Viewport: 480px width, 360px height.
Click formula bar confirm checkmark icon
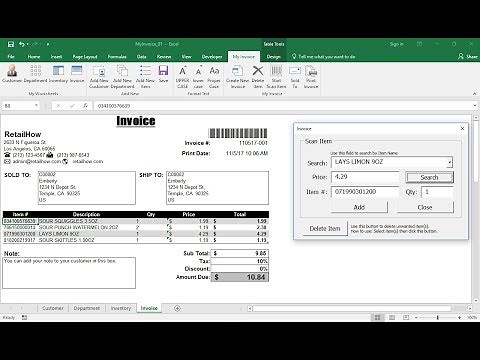coord(72,106)
